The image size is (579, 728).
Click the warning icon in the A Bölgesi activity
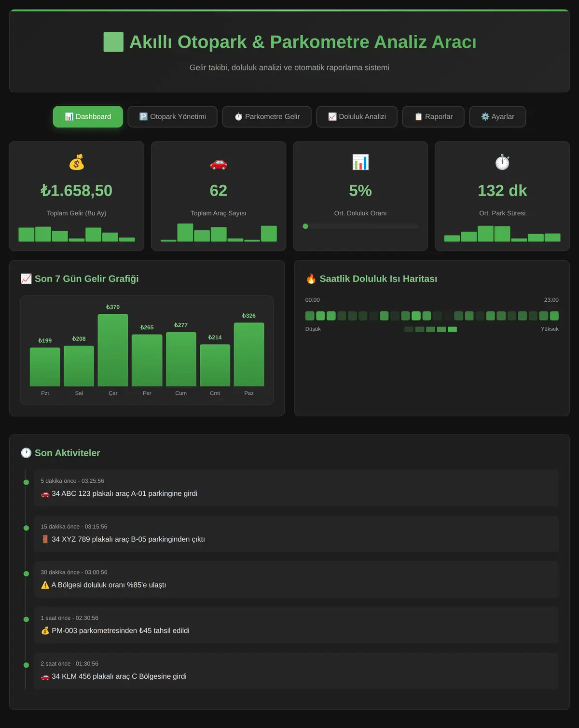(45, 585)
